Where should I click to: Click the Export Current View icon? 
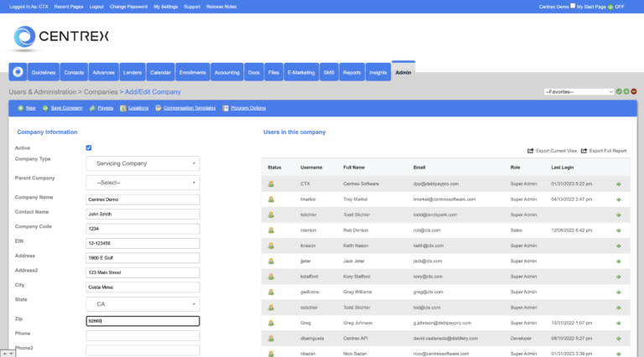tap(531, 151)
